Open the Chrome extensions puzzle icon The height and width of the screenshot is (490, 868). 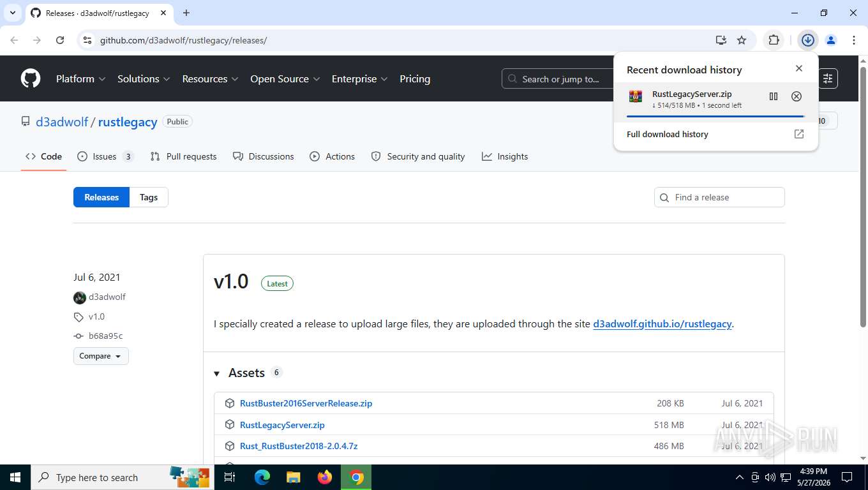[x=774, y=40]
